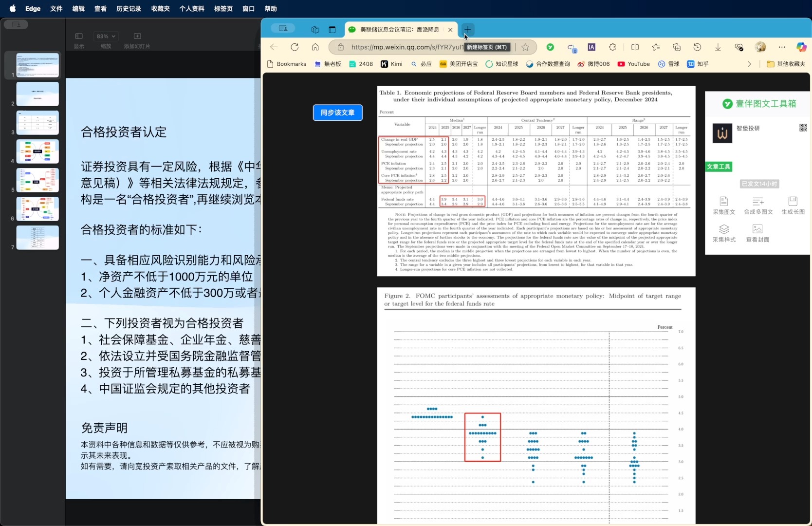Open the 历史记录 menu in menu bar

(x=129, y=9)
